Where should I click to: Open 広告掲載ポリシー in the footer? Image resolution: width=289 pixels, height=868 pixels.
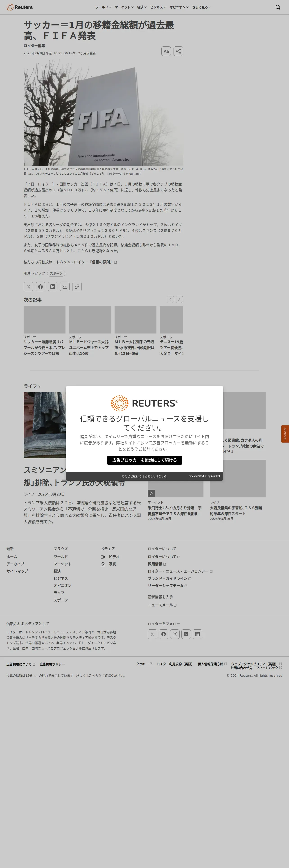click(x=52, y=665)
